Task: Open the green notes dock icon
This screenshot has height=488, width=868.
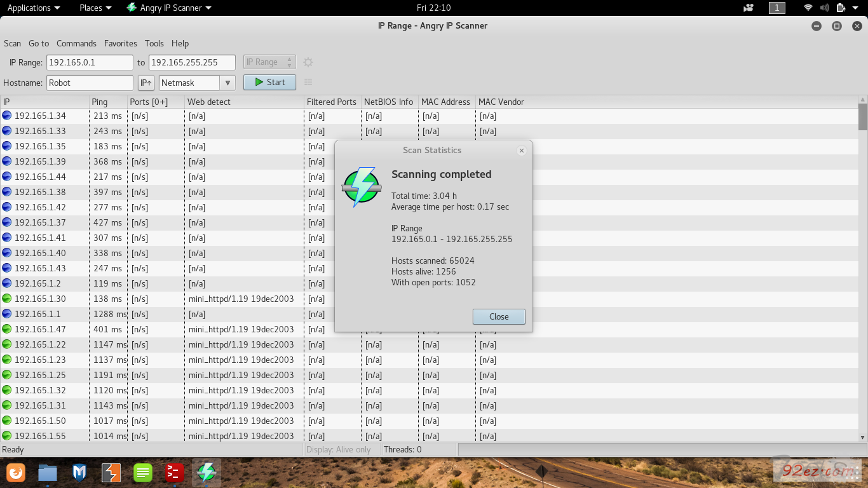Action: click(x=143, y=473)
